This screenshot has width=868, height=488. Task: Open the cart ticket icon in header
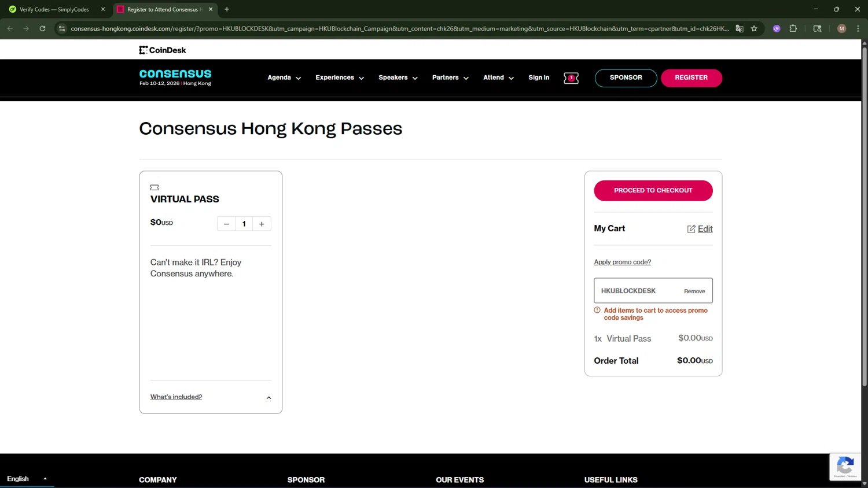click(571, 78)
